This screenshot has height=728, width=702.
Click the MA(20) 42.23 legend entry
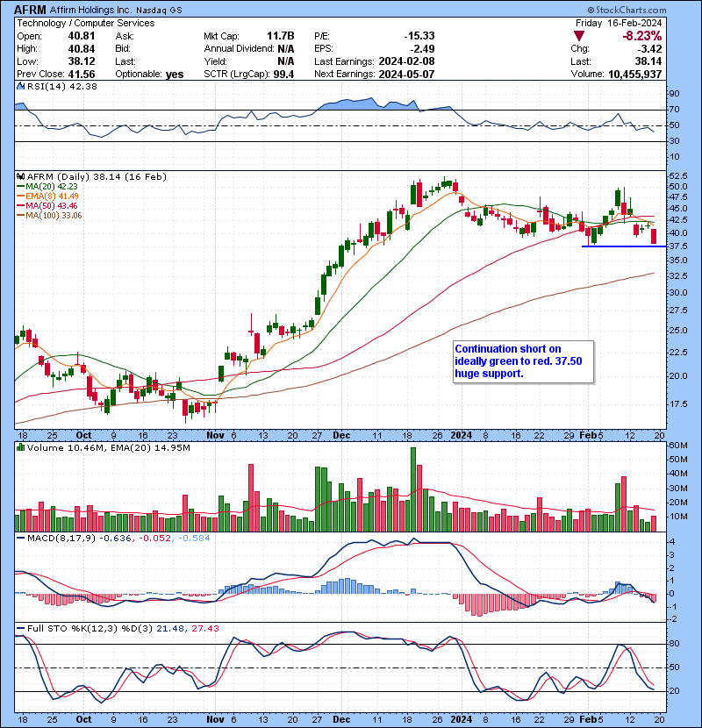tap(47, 187)
